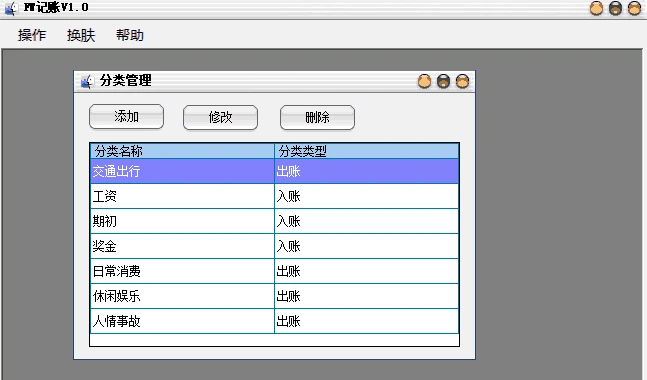The image size is (647, 380).
Task: Click the 分类类型 column header
Action: click(367, 151)
